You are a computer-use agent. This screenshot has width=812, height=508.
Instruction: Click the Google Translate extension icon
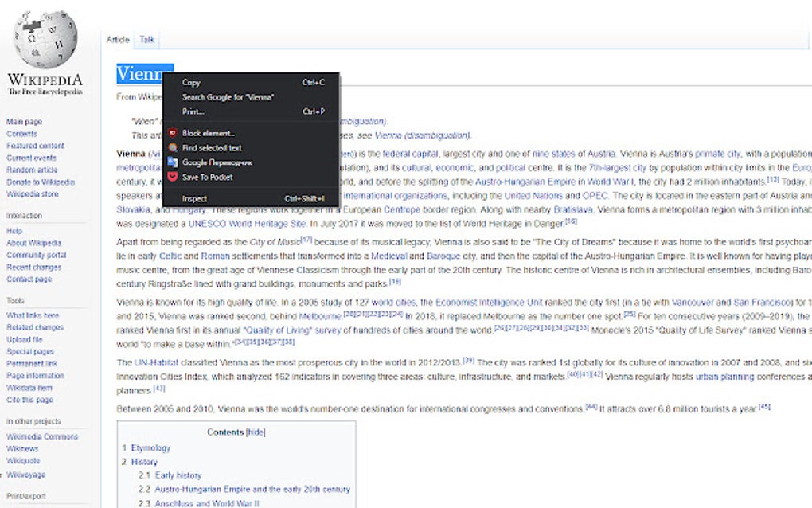click(173, 162)
